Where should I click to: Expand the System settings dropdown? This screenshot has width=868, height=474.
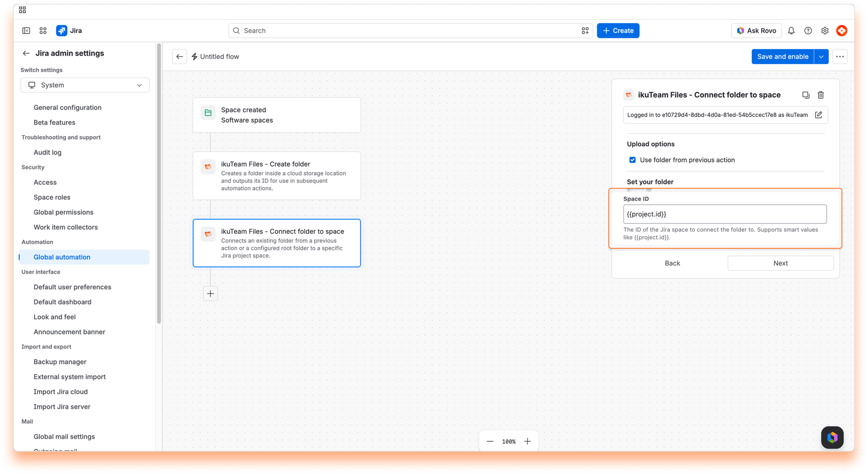85,85
